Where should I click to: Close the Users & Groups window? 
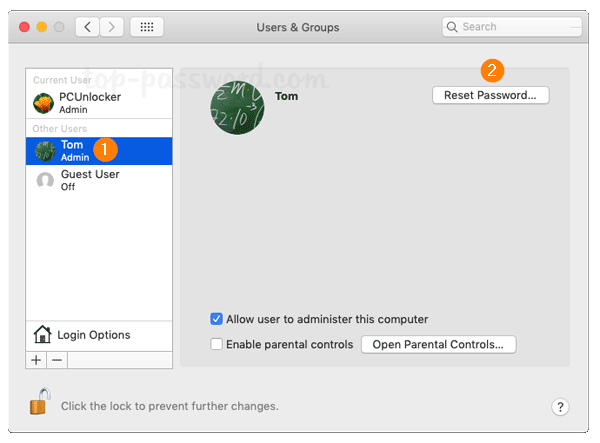pyautogui.click(x=24, y=27)
